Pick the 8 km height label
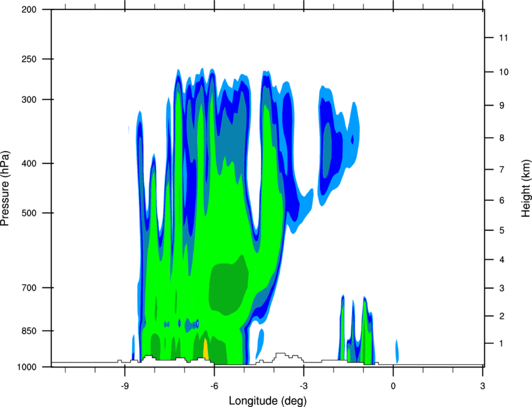The width and height of the screenshot is (532, 407). [x=501, y=138]
